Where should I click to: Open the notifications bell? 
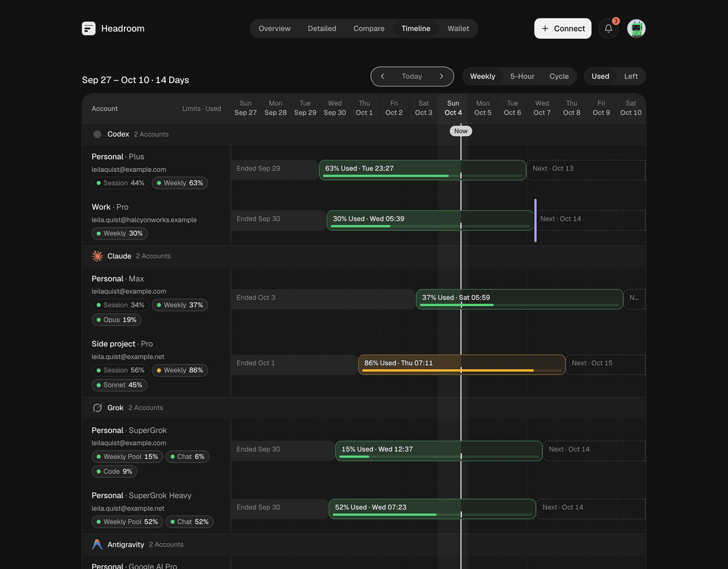coord(609,28)
